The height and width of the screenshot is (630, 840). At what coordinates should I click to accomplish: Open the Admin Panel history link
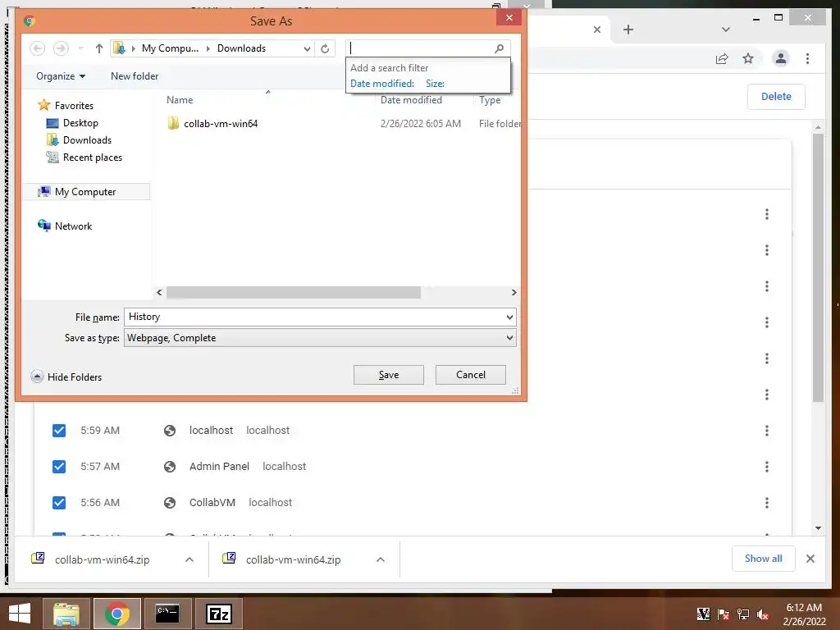pos(219,467)
